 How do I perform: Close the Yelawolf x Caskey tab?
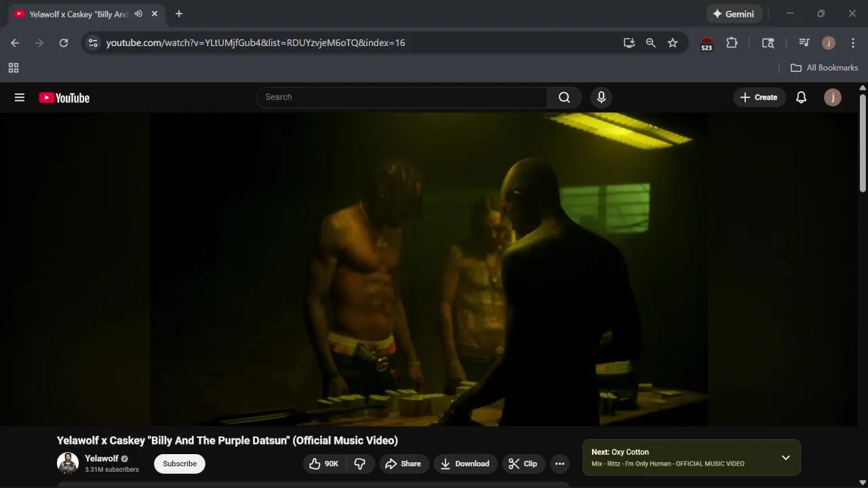click(155, 14)
